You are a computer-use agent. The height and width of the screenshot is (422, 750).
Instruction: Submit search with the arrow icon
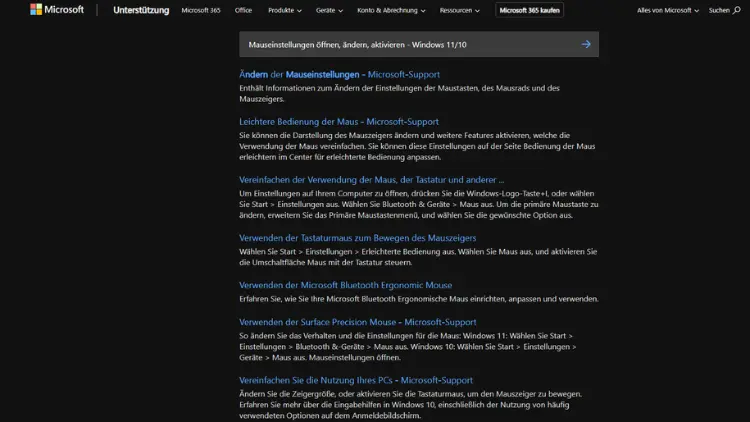(586, 44)
